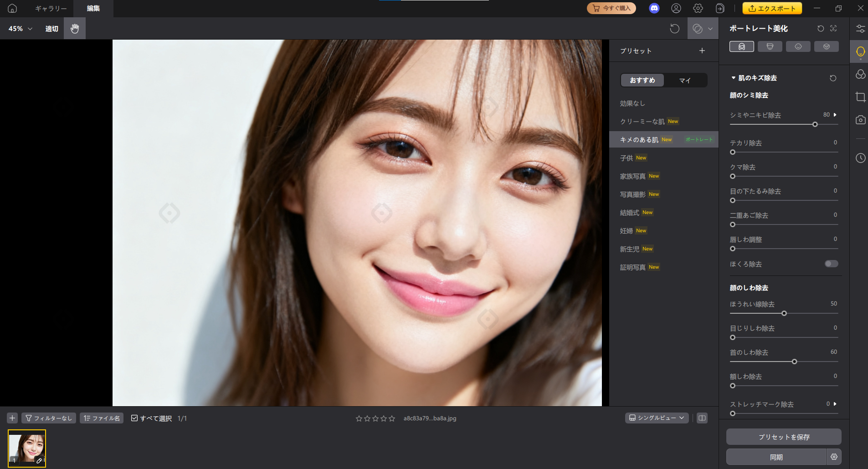
Task: Click the face detection icon next to reset
Action: click(833, 28)
